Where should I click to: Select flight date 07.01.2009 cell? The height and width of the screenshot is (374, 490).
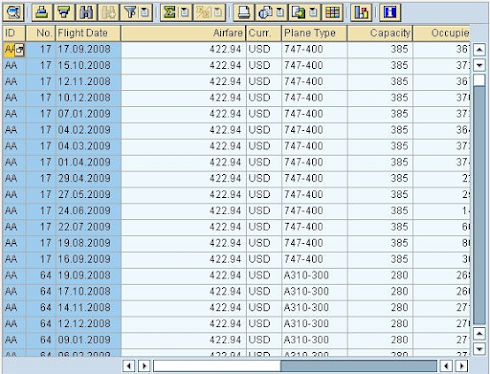(x=88, y=114)
